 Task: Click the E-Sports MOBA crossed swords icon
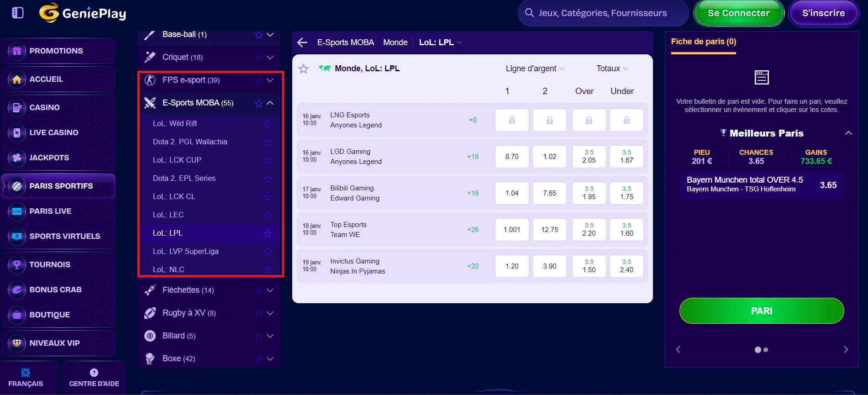pyautogui.click(x=150, y=103)
